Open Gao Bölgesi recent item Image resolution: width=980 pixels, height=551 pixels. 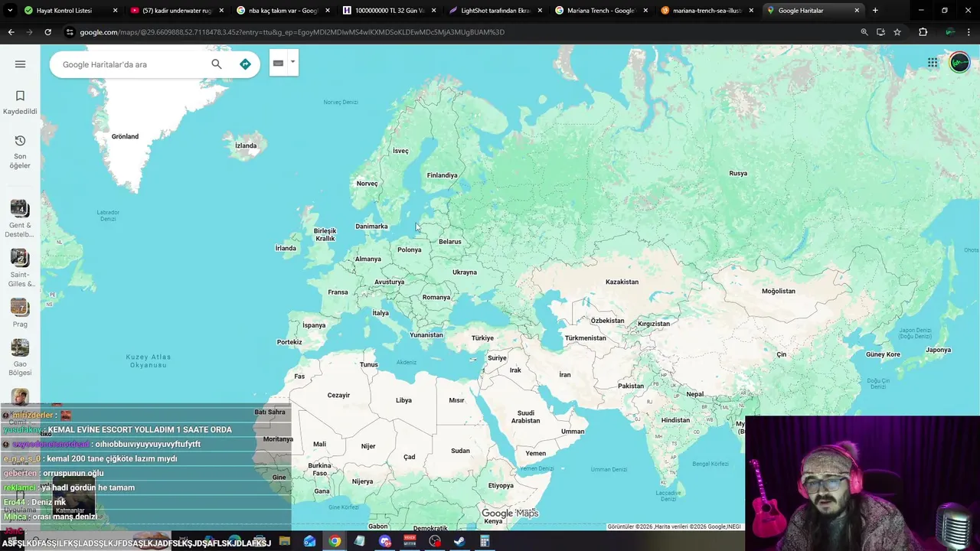[x=20, y=357]
